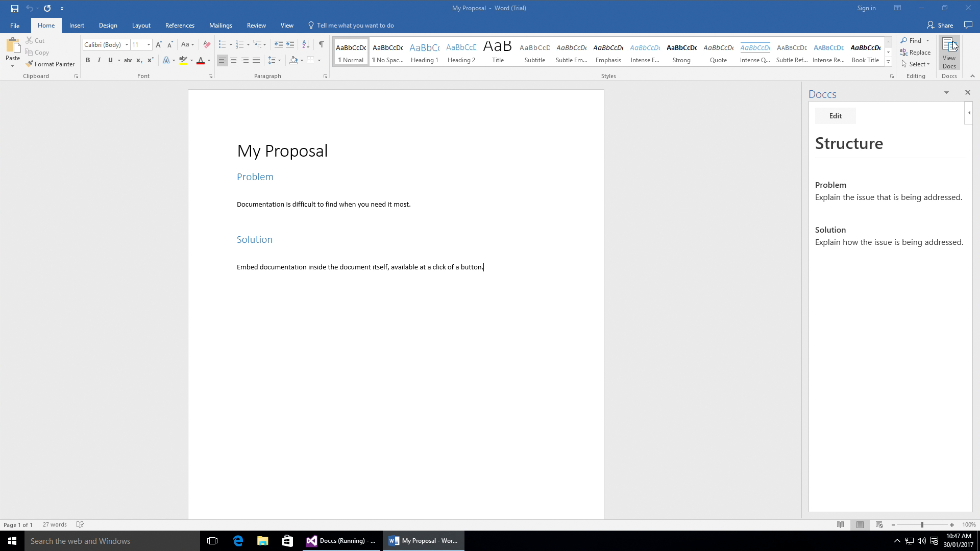Click the Save icon in title bar
Screen dimensions: 980x551
point(15,8)
